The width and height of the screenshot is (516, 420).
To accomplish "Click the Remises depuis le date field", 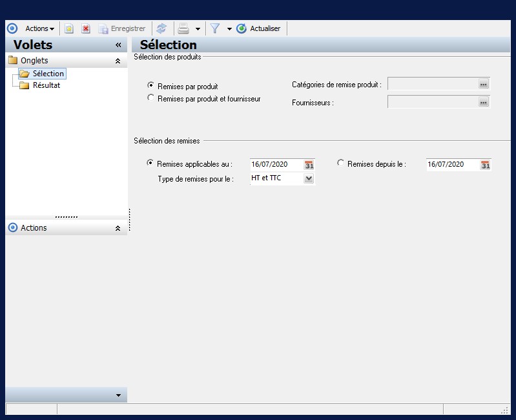I will point(453,164).
